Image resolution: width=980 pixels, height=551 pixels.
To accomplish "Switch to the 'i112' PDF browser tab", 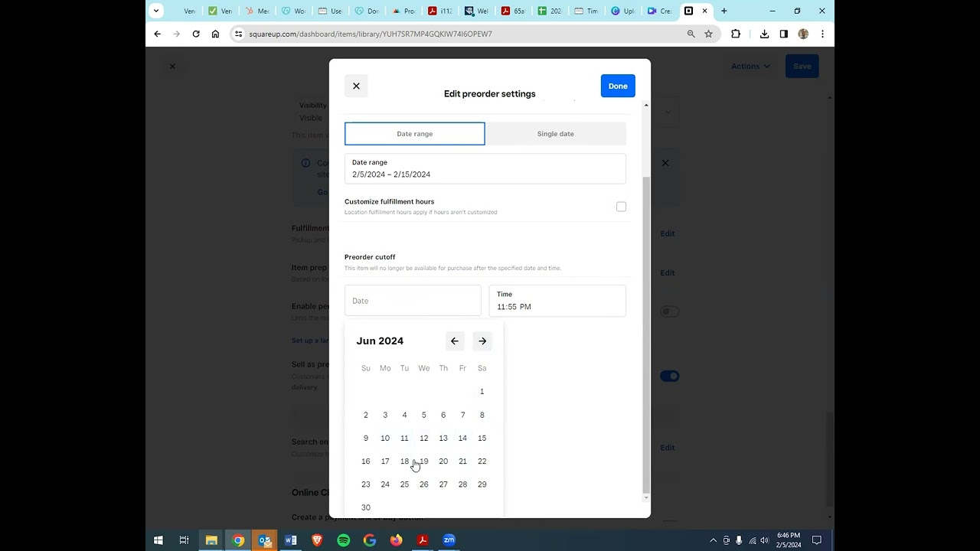I will (x=439, y=11).
